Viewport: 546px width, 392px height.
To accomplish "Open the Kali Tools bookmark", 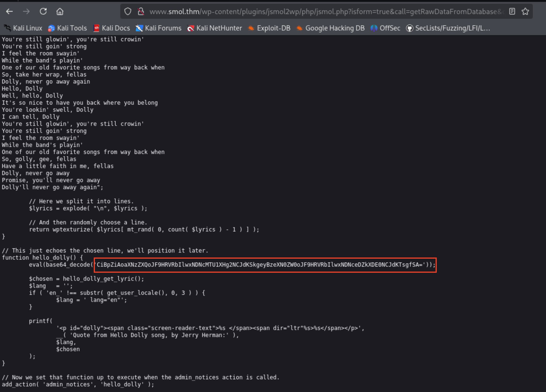I will [68, 28].
